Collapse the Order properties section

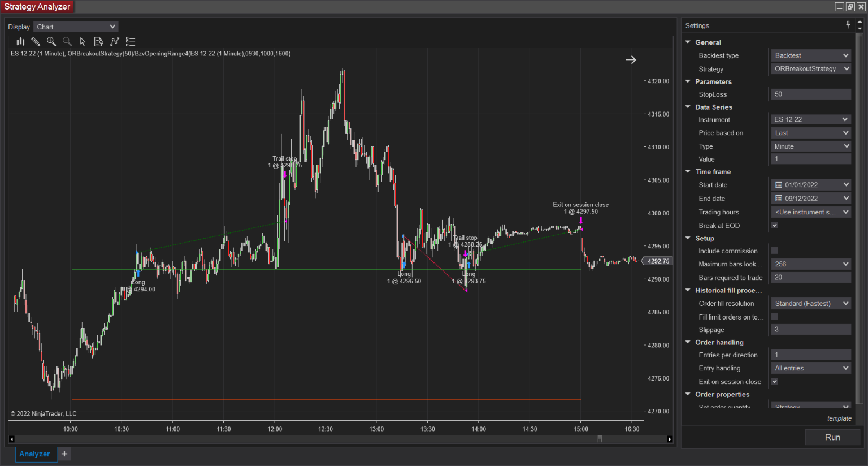coord(688,394)
